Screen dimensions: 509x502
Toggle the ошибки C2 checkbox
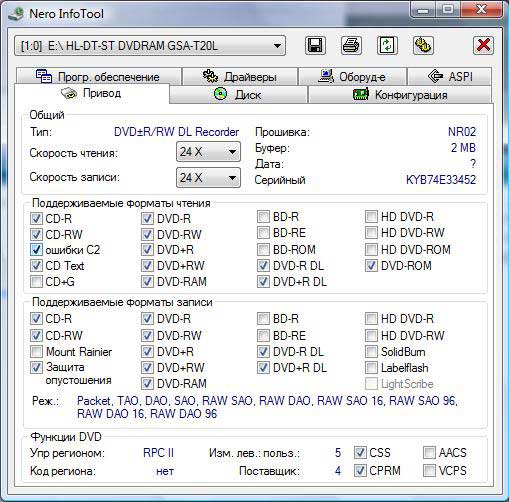click(x=36, y=250)
